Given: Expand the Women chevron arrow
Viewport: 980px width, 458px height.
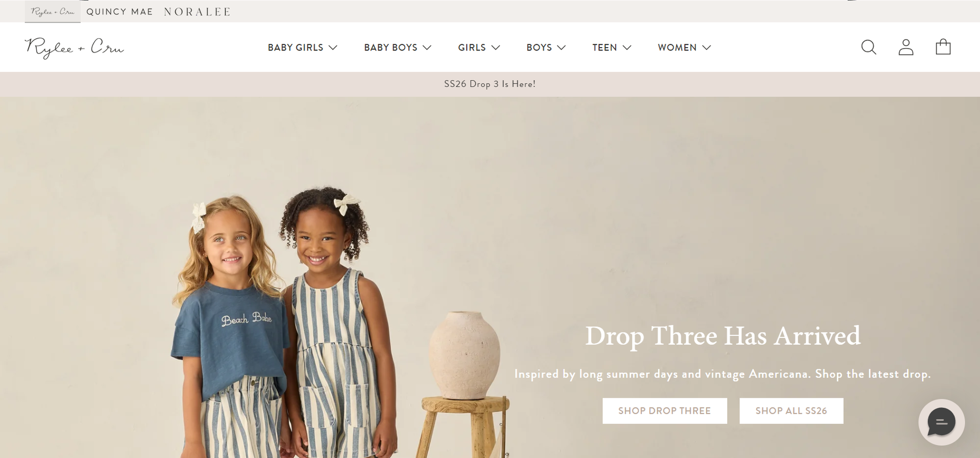Looking at the screenshot, I should (x=707, y=48).
